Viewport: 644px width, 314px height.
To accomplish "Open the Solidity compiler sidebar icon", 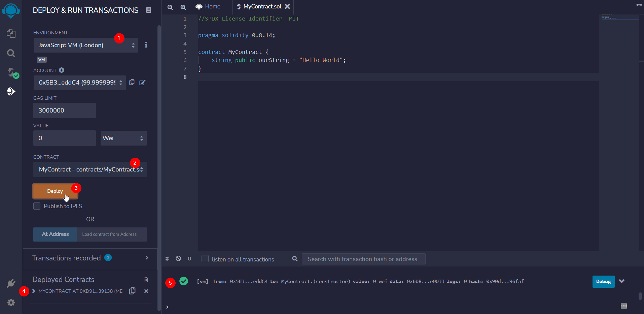I will (13, 73).
